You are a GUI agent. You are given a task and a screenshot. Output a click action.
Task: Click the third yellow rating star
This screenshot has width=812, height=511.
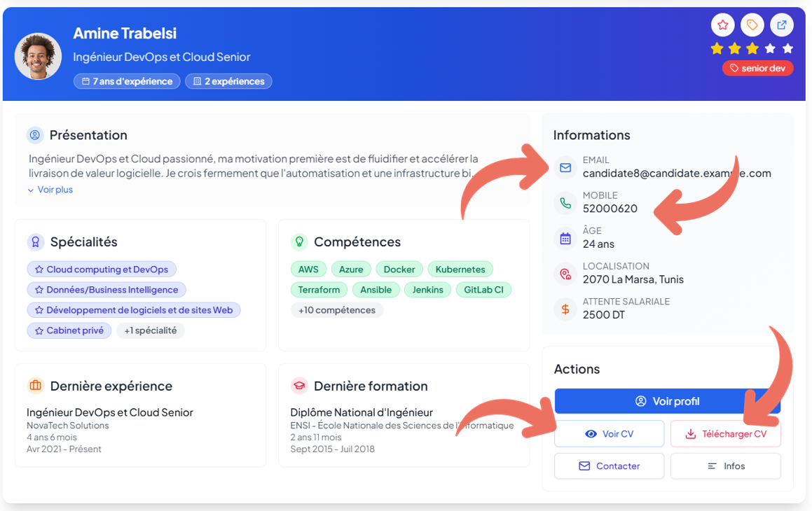point(752,48)
